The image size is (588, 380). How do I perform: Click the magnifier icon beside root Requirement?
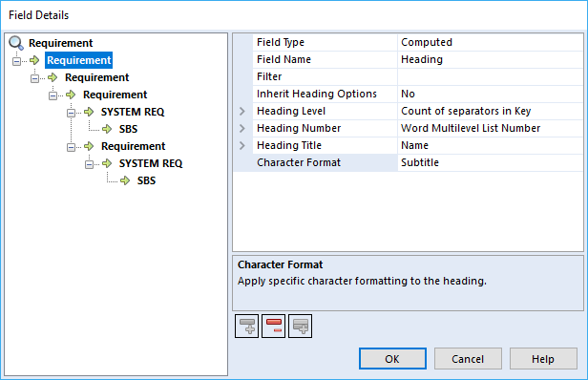(x=16, y=43)
